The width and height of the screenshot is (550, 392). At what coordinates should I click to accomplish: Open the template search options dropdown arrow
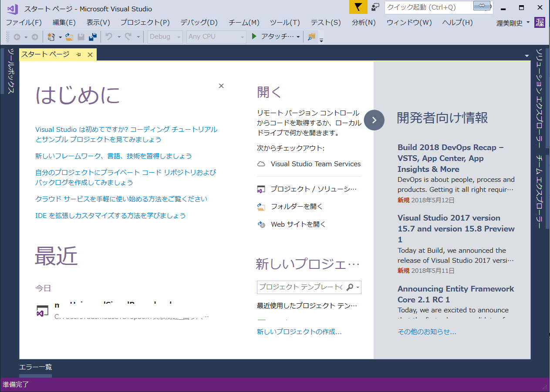(x=358, y=288)
